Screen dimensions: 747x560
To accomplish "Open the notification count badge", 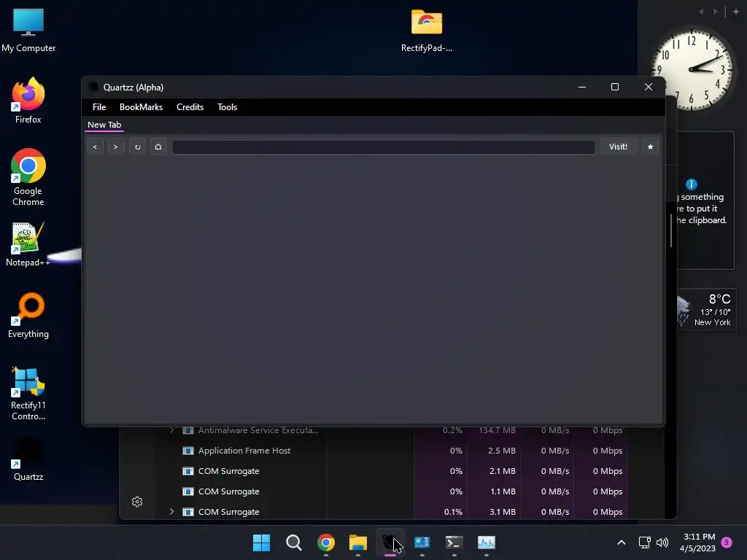I will [727, 542].
